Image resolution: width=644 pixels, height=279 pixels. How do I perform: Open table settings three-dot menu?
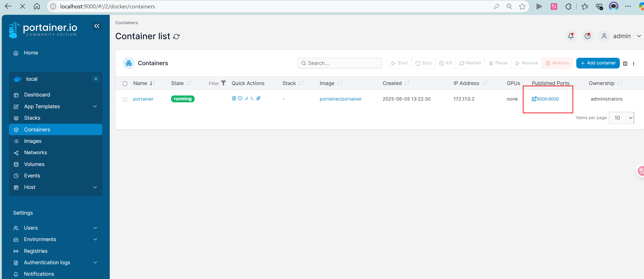pos(634,63)
